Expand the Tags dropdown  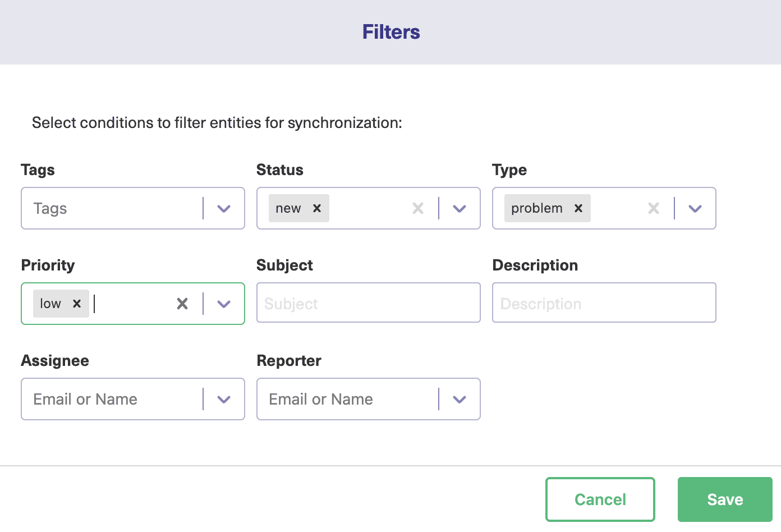pyautogui.click(x=223, y=208)
